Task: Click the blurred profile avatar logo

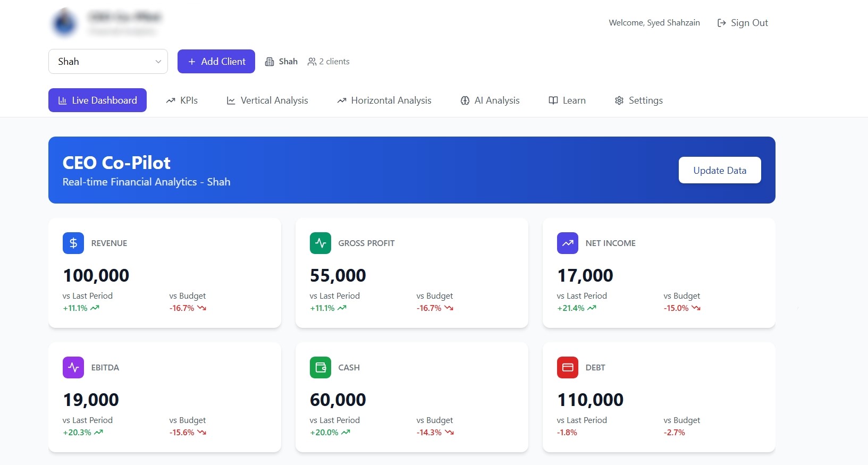Action: coord(65,23)
